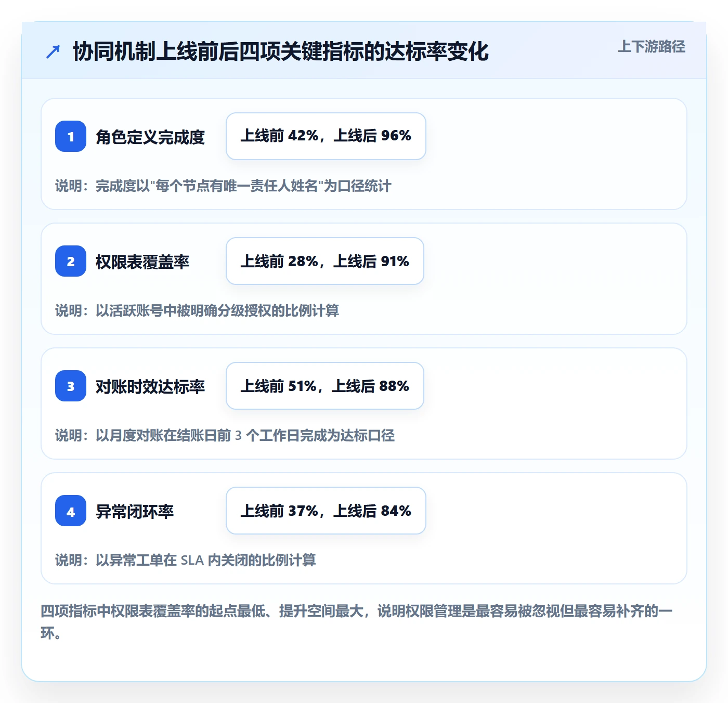Click the title 协同机制上线前后四项关键指标的达标率变化
This screenshot has height=703, width=728.
pos(281,51)
